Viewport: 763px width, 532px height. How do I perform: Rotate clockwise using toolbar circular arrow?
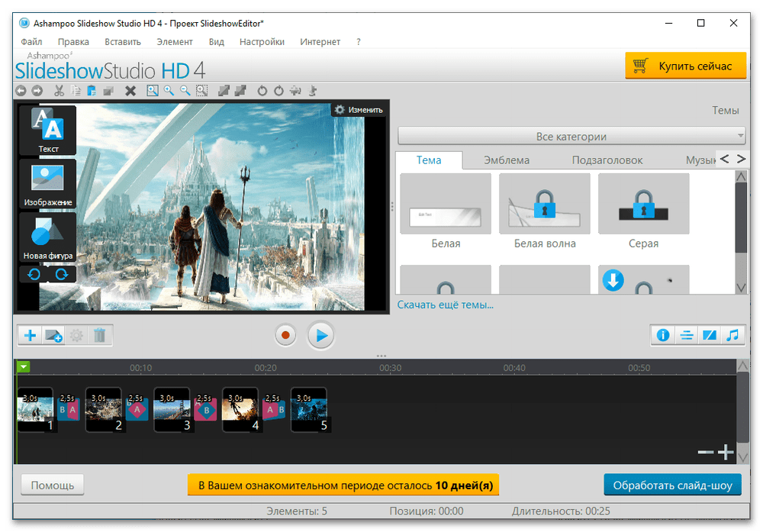pyautogui.click(x=278, y=91)
